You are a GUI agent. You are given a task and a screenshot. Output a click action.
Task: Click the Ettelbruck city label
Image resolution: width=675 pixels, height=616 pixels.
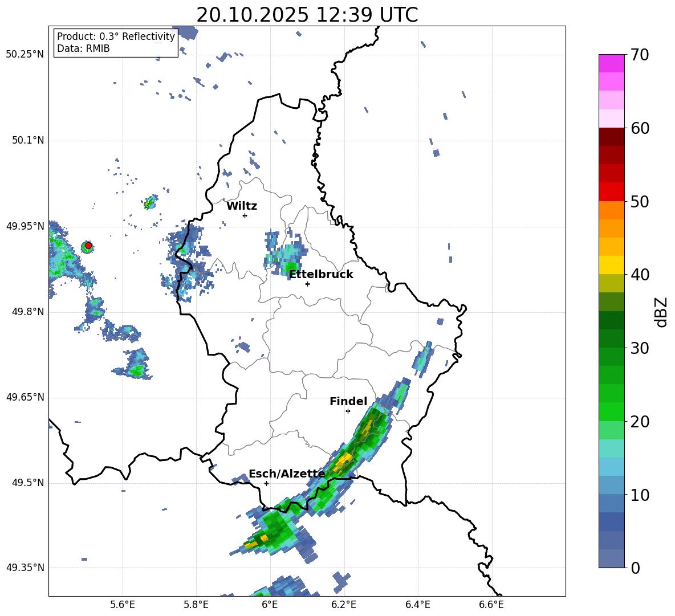pyautogui.click(x=321, y=275)
